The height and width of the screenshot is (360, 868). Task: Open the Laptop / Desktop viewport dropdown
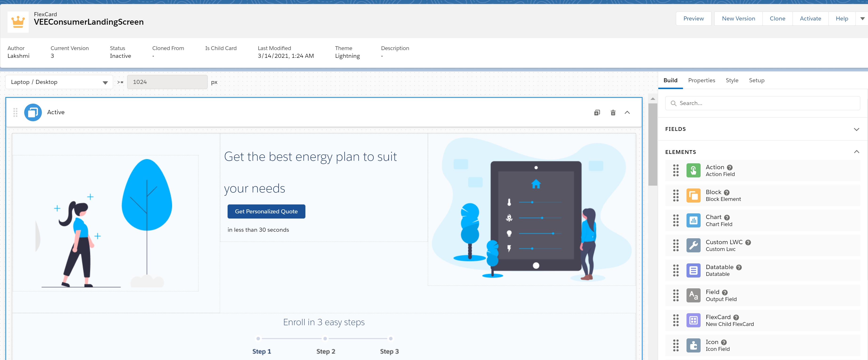click(59, 82)
